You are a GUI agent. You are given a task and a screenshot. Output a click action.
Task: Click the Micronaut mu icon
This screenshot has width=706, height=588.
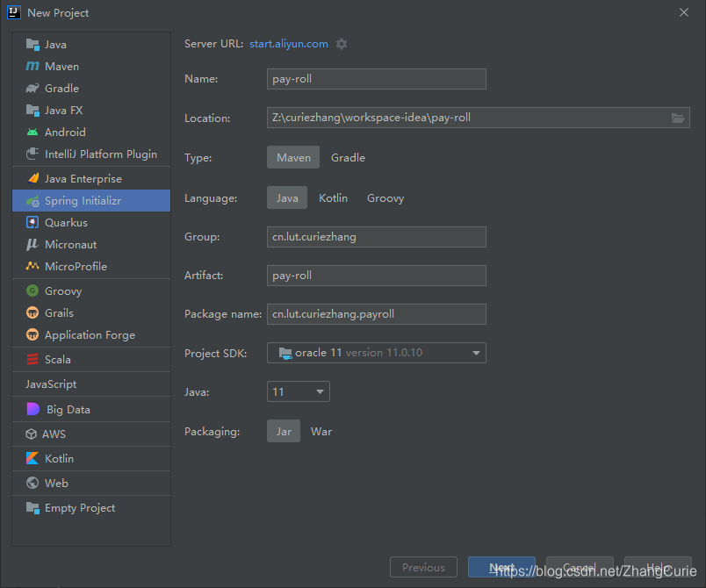tap(32, 244)
